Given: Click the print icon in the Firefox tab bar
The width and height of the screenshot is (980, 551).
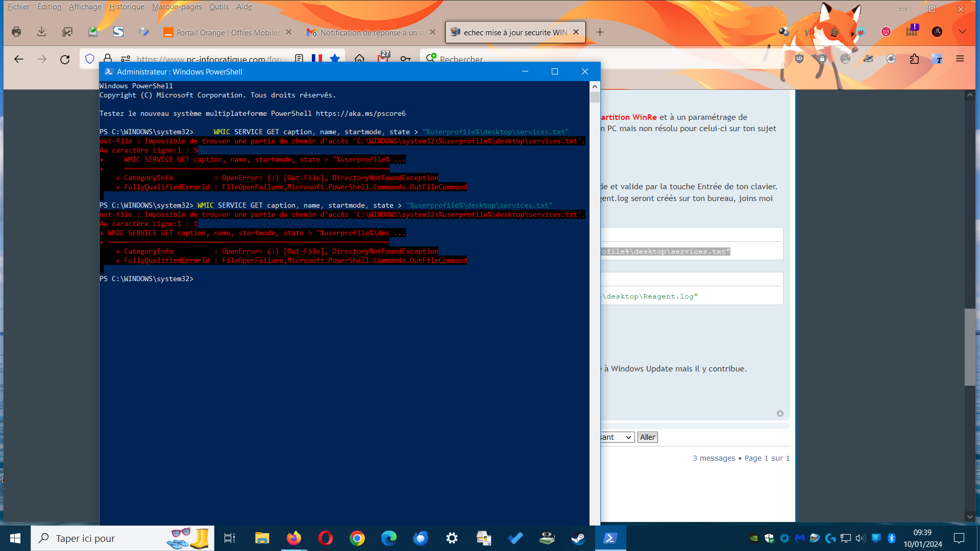Looking at the screenshot, I should (16, 32).
